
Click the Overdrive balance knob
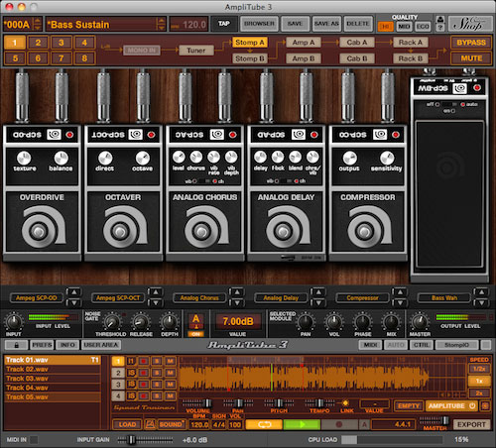(62, 158)
